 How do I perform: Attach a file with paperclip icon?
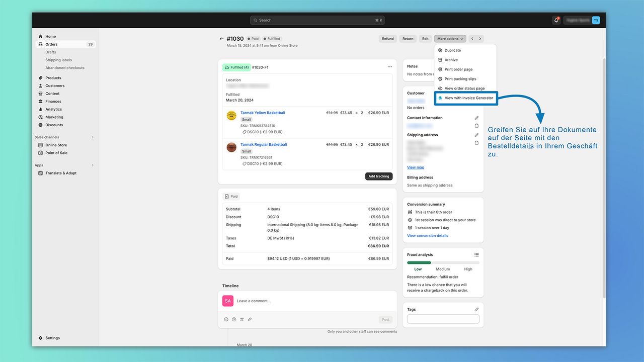(250, 319)
